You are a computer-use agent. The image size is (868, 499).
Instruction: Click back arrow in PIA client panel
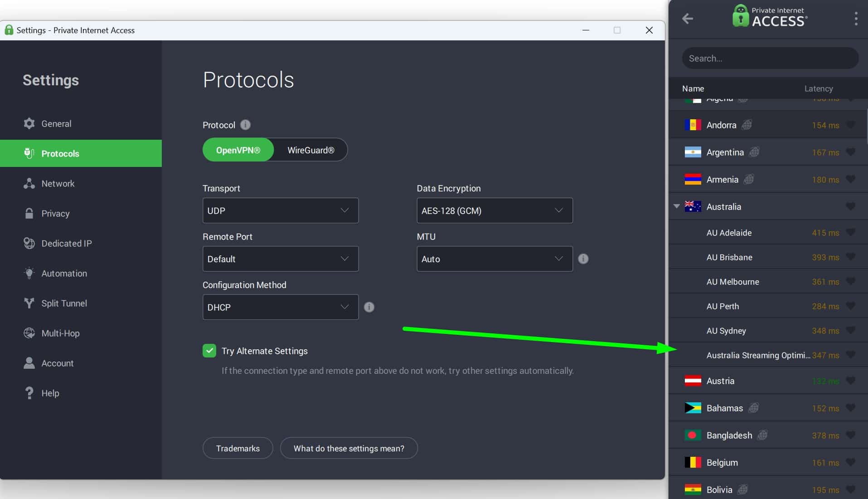pyautogui.click(x=688, y=19)
